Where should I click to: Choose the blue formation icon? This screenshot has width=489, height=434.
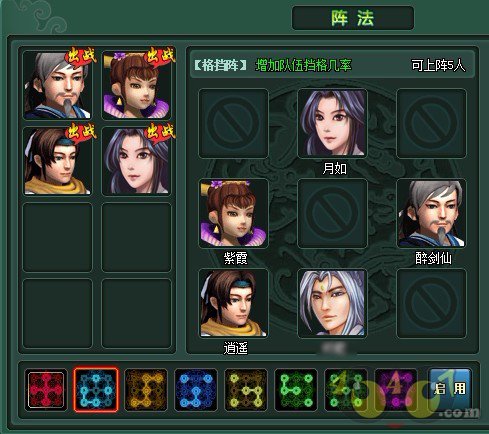[196, 390]
